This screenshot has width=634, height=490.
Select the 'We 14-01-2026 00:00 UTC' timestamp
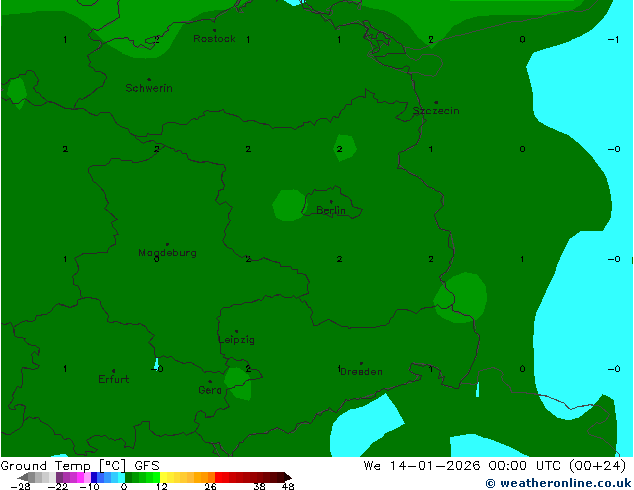click(x=464, y=466)
